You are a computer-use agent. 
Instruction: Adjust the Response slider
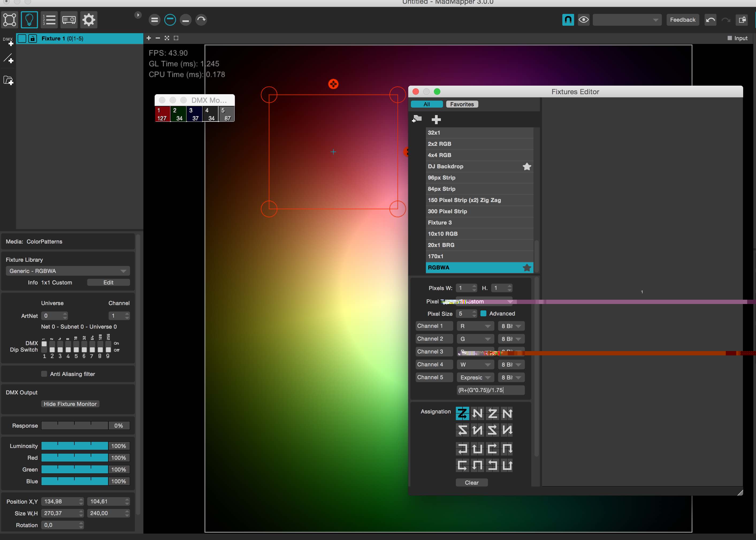(74, 426)
